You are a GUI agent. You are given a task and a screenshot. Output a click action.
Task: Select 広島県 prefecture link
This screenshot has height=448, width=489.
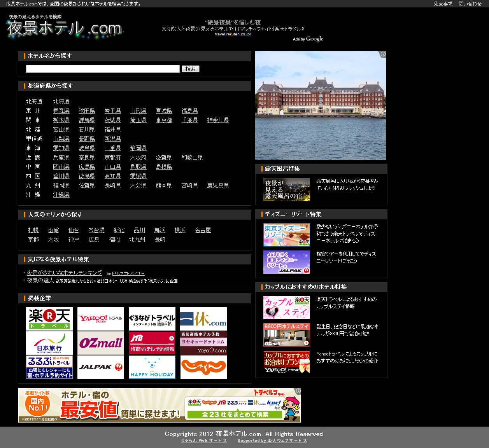87,167
